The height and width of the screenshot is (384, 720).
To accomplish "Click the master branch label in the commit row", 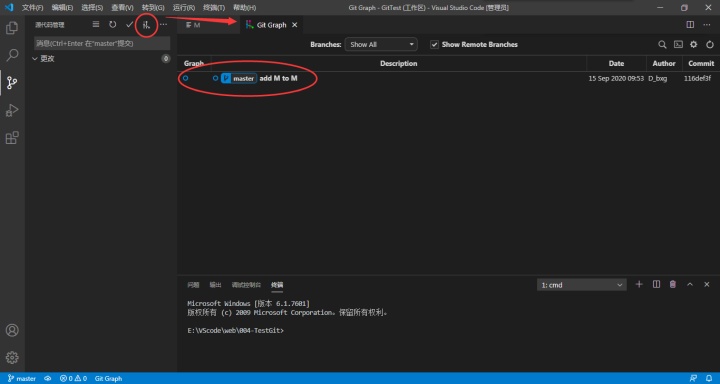I will click(x=239, y=79).
